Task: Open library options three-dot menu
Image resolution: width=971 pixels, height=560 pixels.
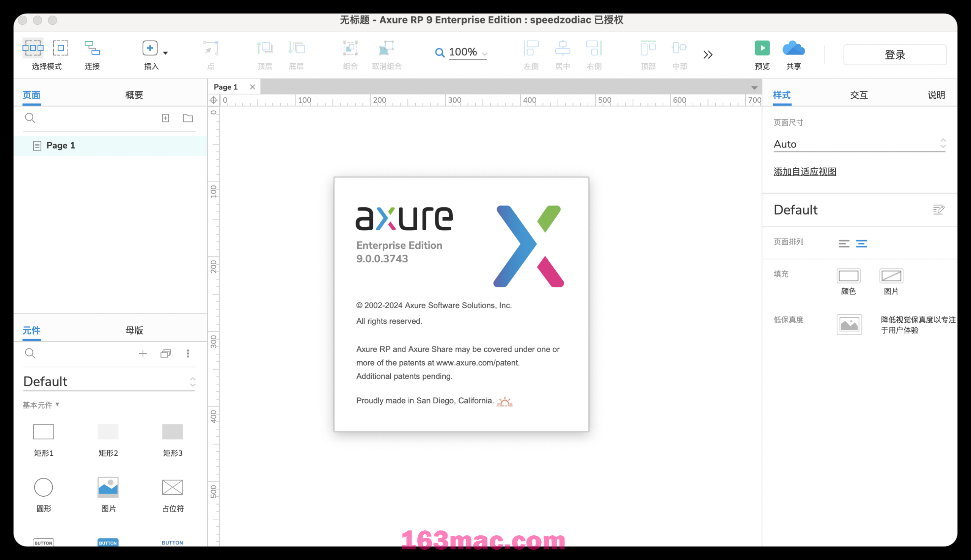Action: 188,353
